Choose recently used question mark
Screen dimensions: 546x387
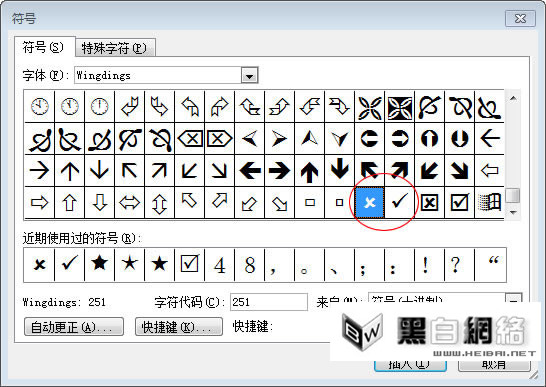coord(460,265)
